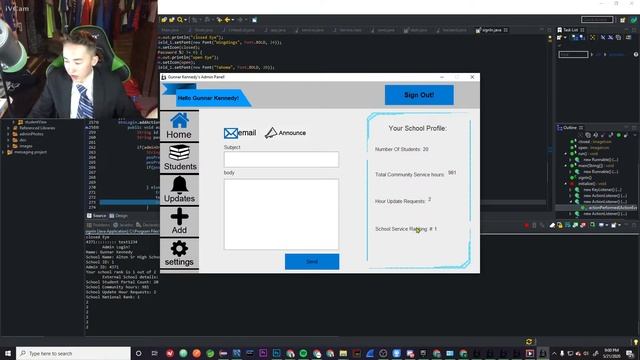Open the Outline view tab
Image resolution: width=640 pixels, height=360 pixels.
570,128
